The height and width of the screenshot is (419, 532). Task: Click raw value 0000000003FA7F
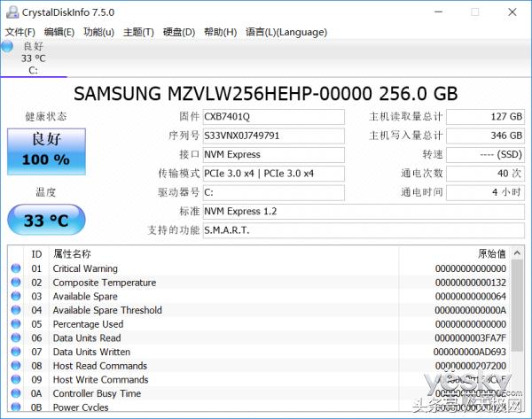470,338
